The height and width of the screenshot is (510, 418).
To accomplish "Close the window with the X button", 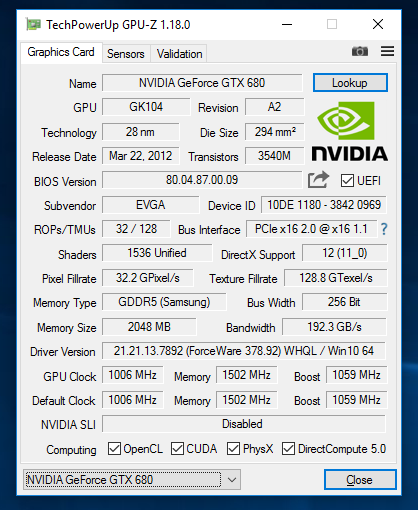I will click(378, 24).
